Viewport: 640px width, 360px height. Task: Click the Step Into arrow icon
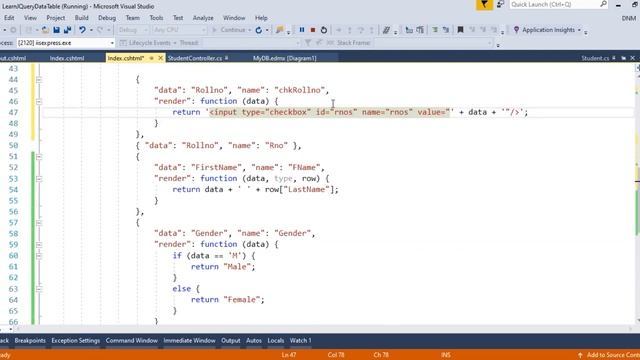point(349,30)
